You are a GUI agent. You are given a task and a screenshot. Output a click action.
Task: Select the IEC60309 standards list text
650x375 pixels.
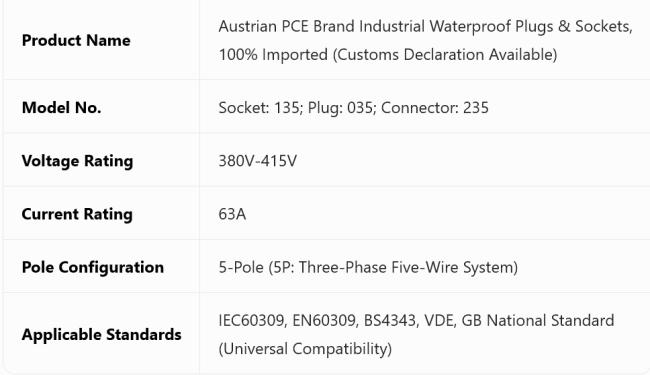[416, 334]
